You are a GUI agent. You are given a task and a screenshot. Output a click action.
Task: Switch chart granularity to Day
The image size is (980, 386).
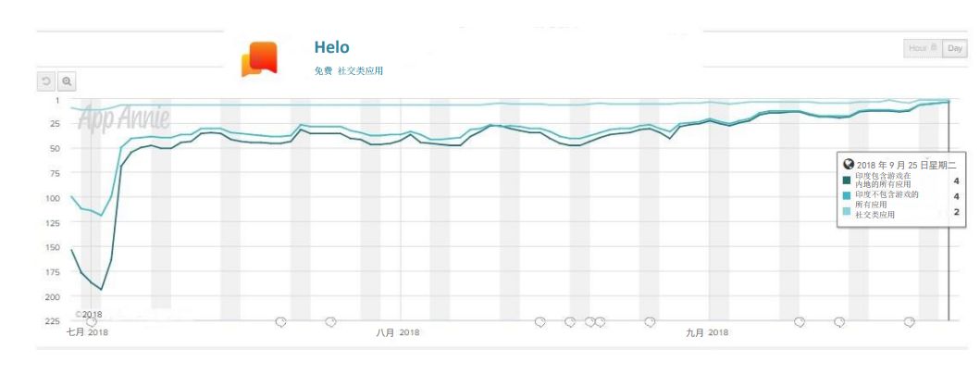954,48
